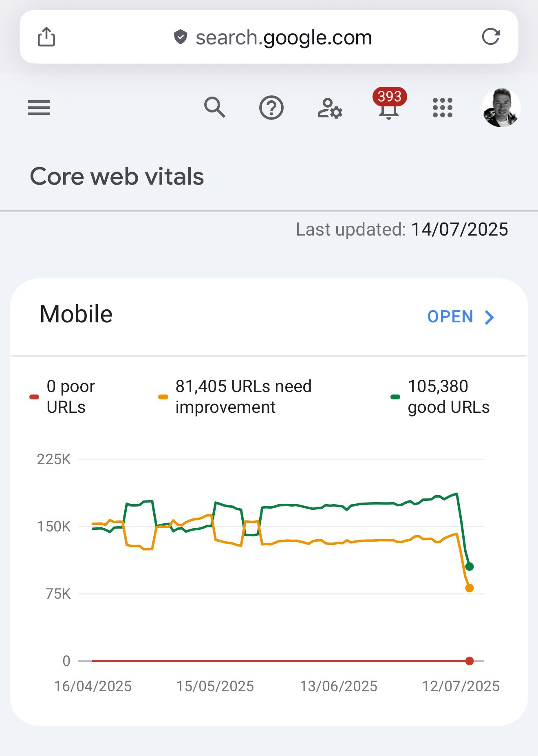Open users and settings icon
This screenshot has width=538, height=756.
click(x=330, y=108)
